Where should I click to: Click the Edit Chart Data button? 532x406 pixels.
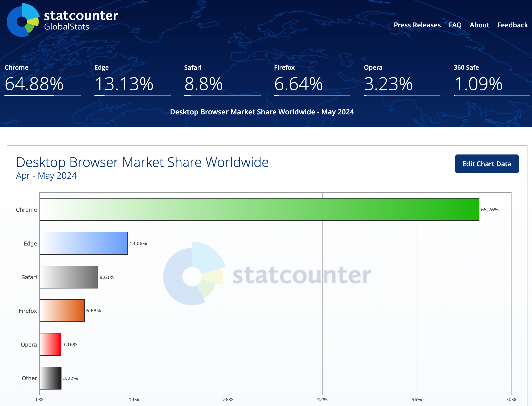click(x=487, y=163)
